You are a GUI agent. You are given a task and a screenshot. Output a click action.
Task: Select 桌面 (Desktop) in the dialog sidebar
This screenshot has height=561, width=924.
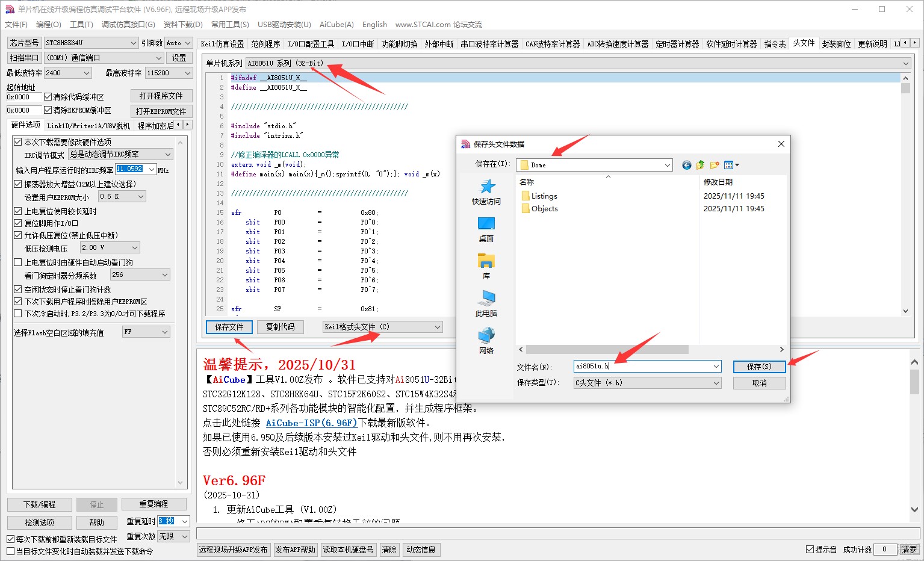point(485,229)
